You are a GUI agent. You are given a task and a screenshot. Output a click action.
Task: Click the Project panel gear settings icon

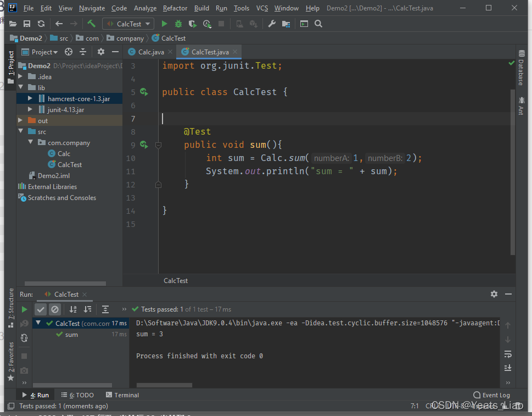tap(100, 52)
